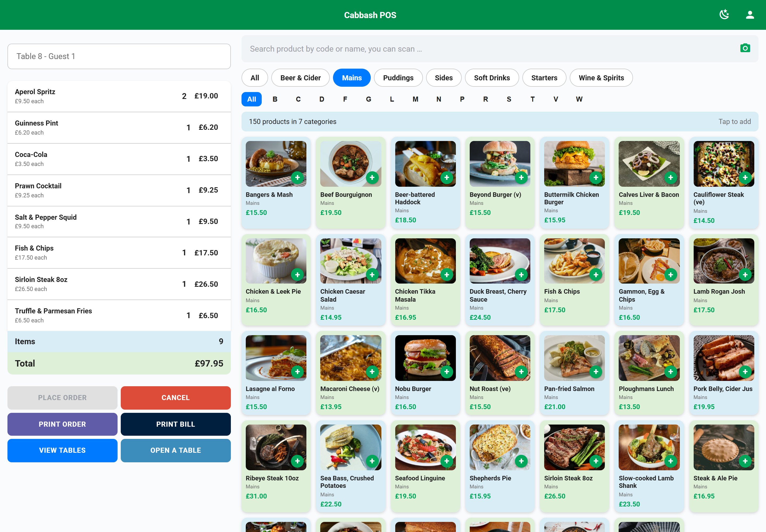Click the Shepherds Pie product image
The height and width of the screenshot is (532, 766).
click(x=500, y=447)
